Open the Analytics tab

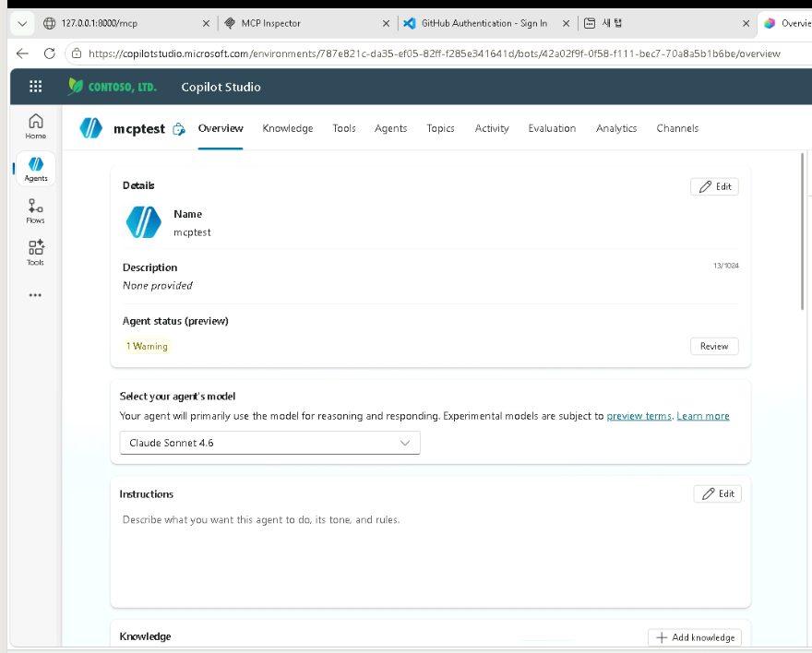coord(615,128)
